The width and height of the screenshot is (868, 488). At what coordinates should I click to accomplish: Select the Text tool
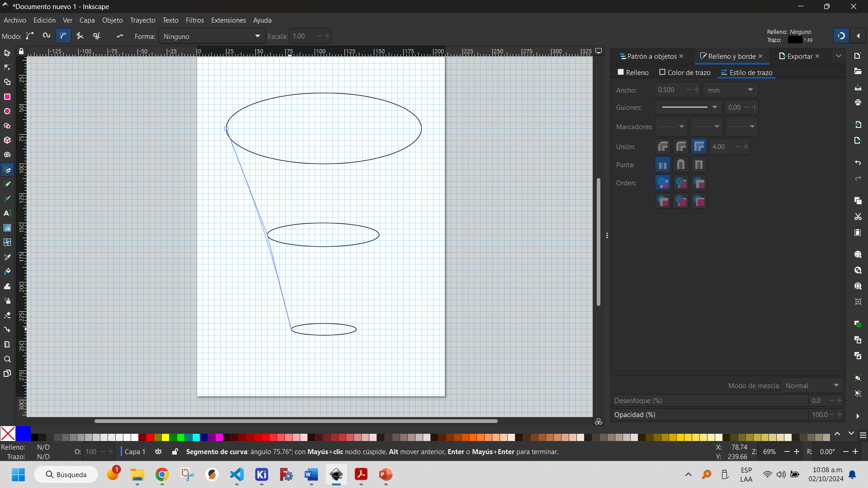[7, 213]
